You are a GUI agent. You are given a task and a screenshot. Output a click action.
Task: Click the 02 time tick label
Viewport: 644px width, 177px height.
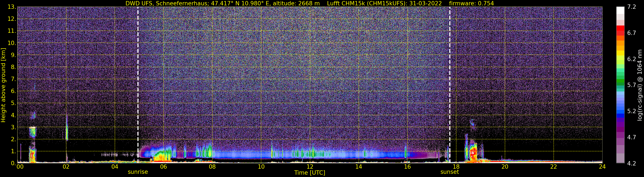66,167
